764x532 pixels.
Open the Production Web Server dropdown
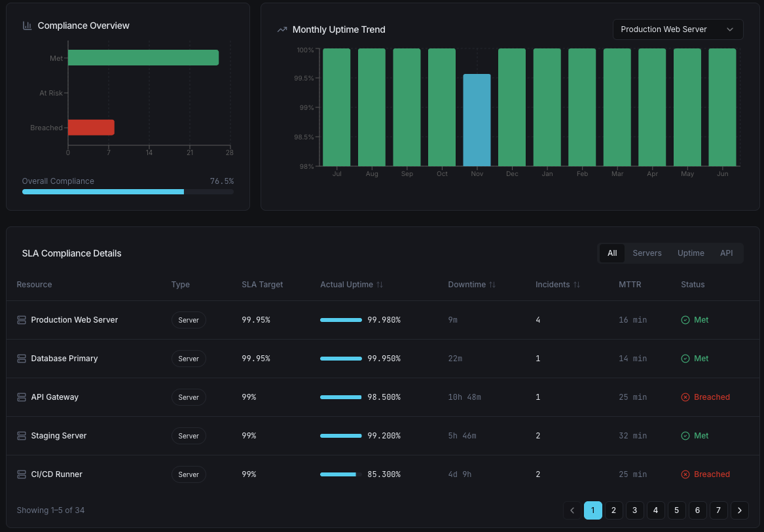click(x=678, y=29)
